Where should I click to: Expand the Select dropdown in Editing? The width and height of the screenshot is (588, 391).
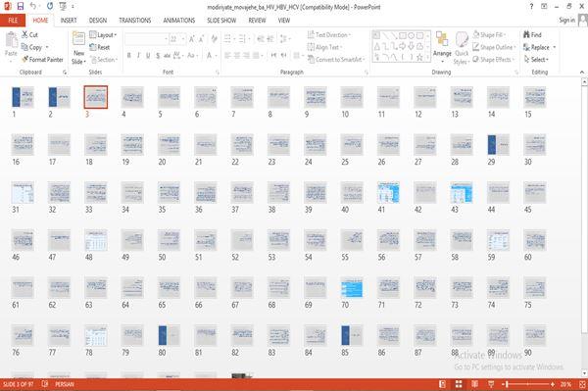pos(536,59)
